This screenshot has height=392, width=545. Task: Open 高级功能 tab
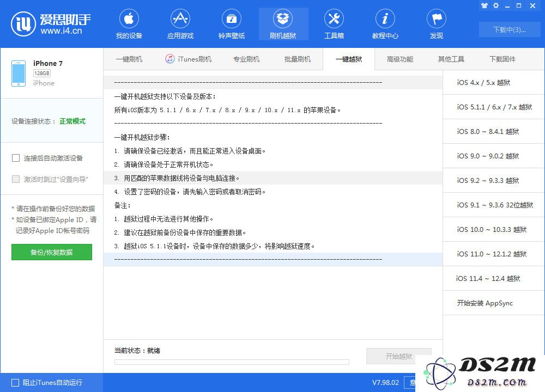400,59
